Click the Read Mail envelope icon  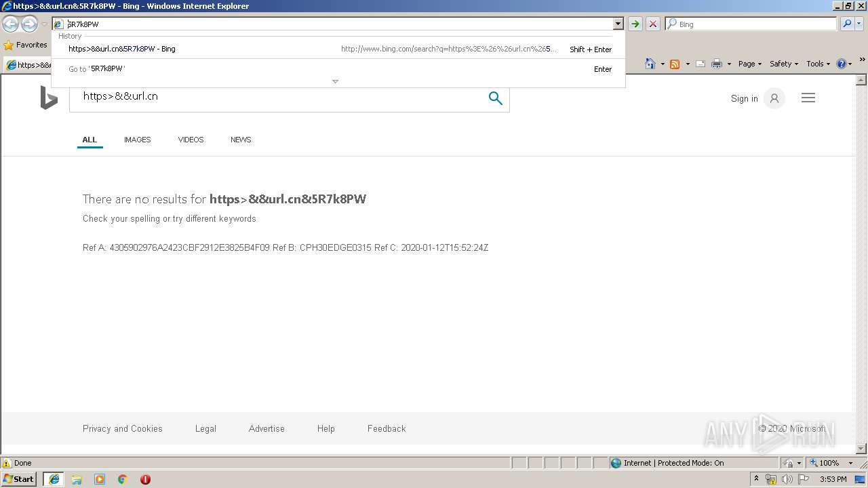coord(701,64)
